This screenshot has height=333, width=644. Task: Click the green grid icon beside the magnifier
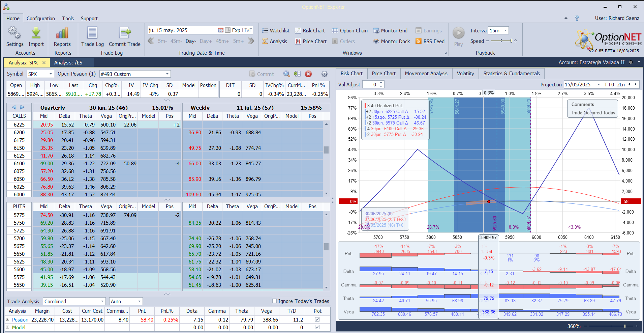[x=297, y=74]
